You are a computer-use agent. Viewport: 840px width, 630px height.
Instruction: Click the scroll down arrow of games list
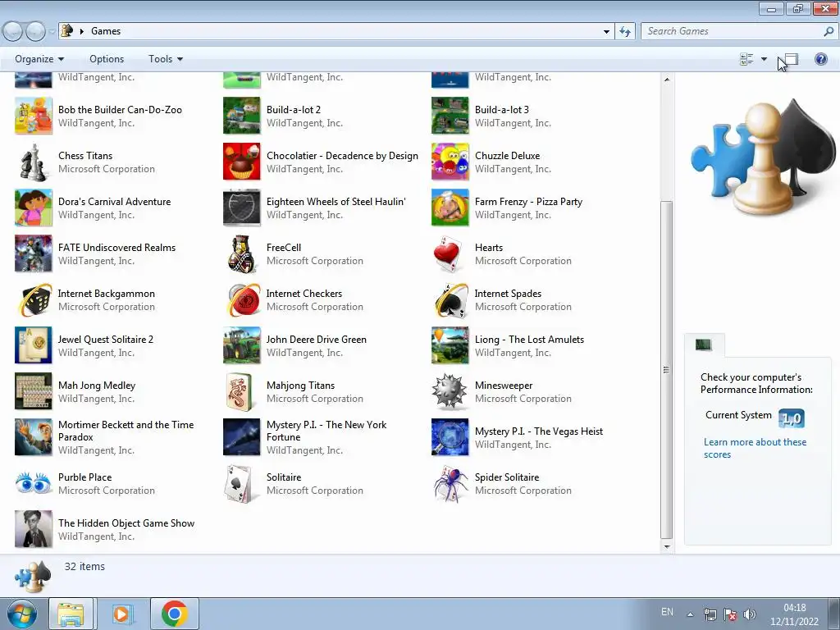tap(666, 546)
